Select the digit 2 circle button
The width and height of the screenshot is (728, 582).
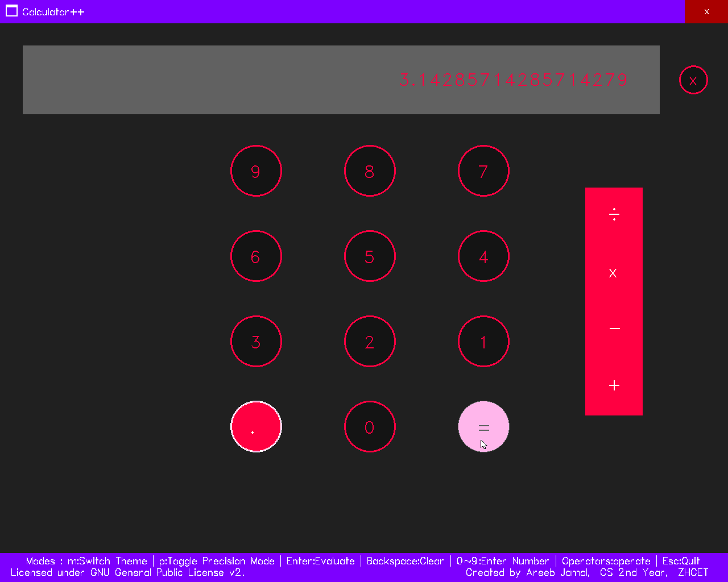(370, 342)
